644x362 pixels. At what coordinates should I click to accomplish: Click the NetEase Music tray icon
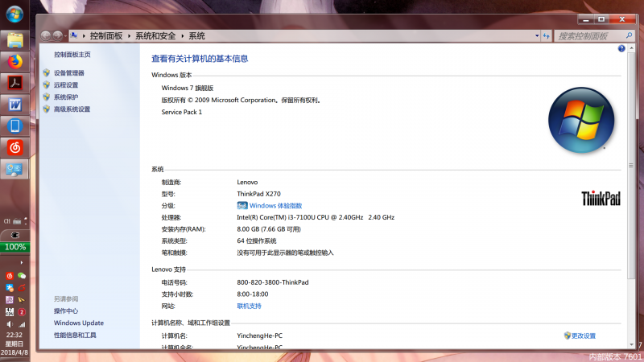pos(10,276)
